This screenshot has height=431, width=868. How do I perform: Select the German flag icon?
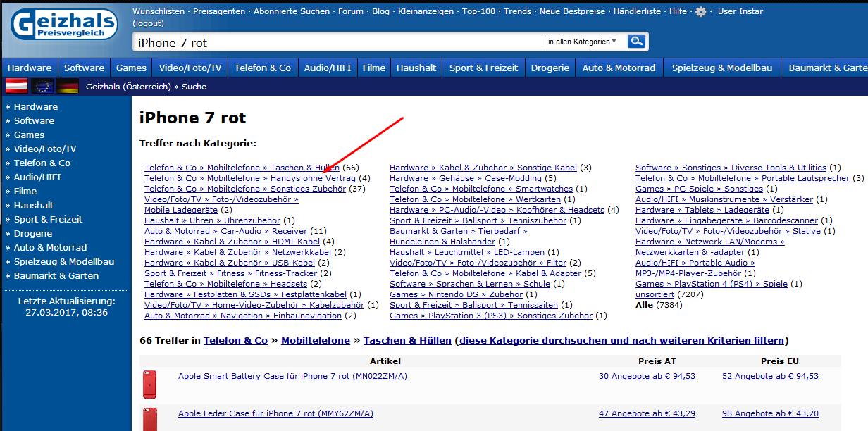click(x=68, y=87)
